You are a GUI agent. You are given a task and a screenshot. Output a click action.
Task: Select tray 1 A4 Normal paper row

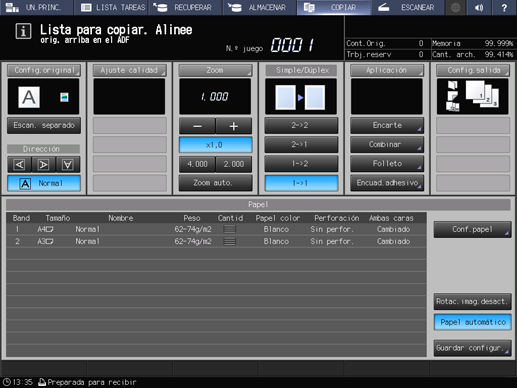point(216,229)
